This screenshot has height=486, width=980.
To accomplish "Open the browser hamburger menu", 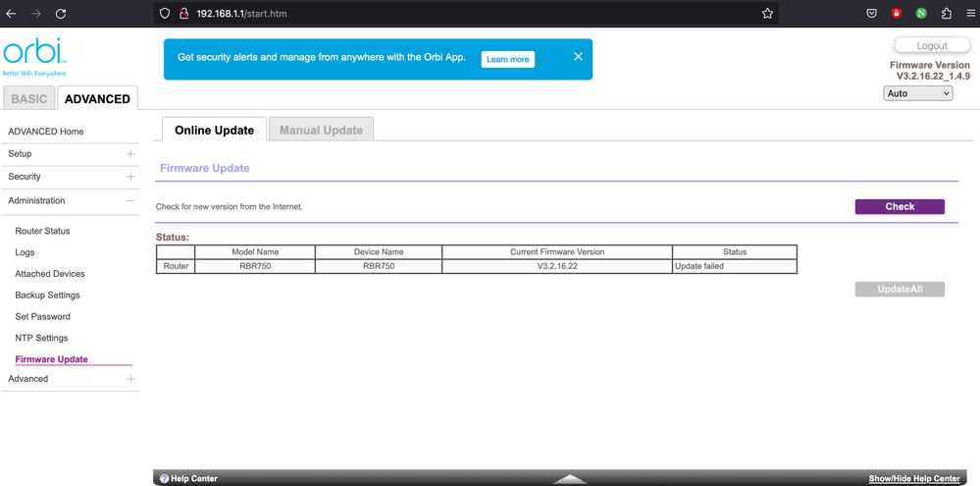I will click(969, 14).
